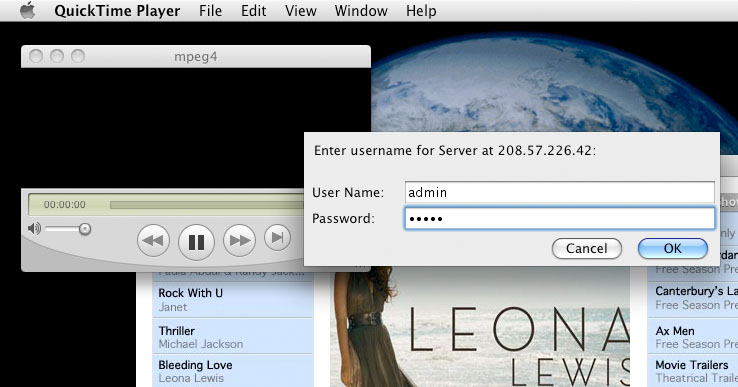Screen dimensions: 738x387
Task: Click the 00:00:00 time display
Action: tap(64, 205)
